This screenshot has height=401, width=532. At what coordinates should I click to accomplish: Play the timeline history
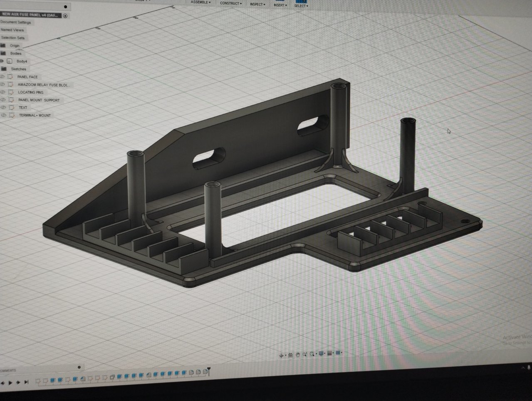[x=10, y=383]
